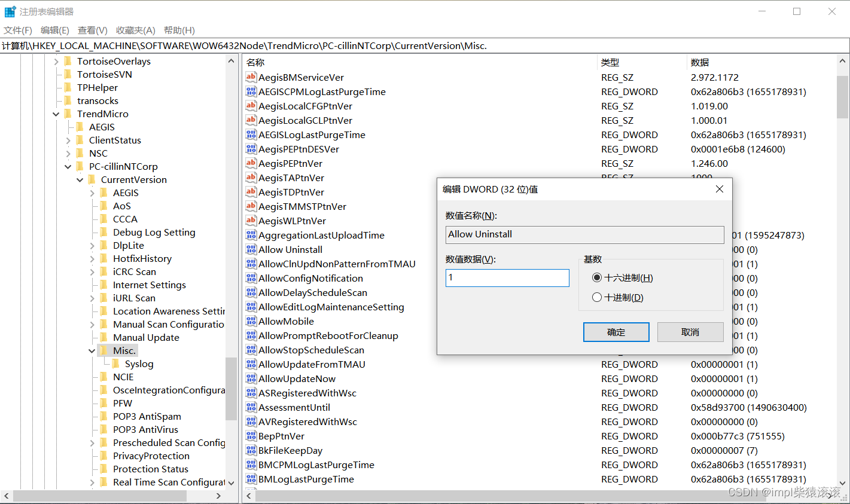Cancel the dialog with 取消 button

[690, 332]
